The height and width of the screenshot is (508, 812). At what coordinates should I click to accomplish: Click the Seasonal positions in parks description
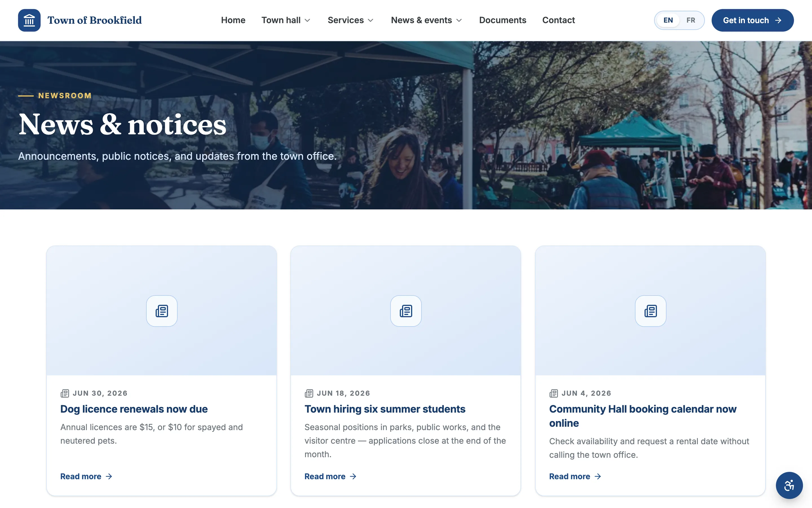405,441
